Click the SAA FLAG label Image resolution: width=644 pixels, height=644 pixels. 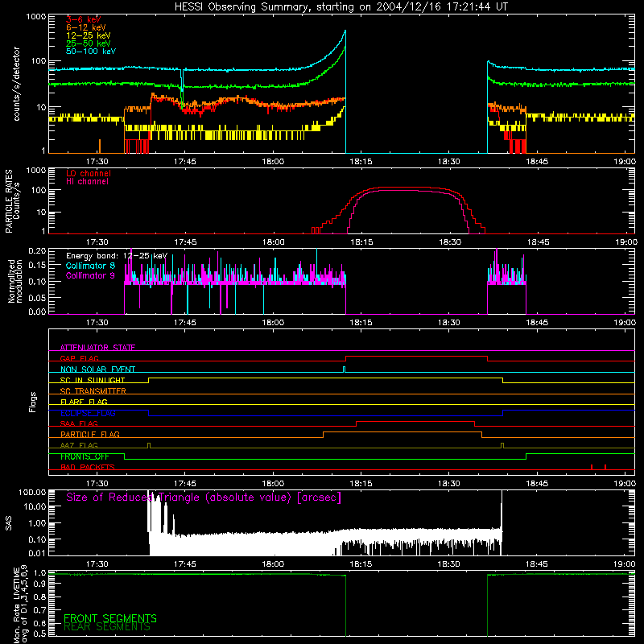79,423
